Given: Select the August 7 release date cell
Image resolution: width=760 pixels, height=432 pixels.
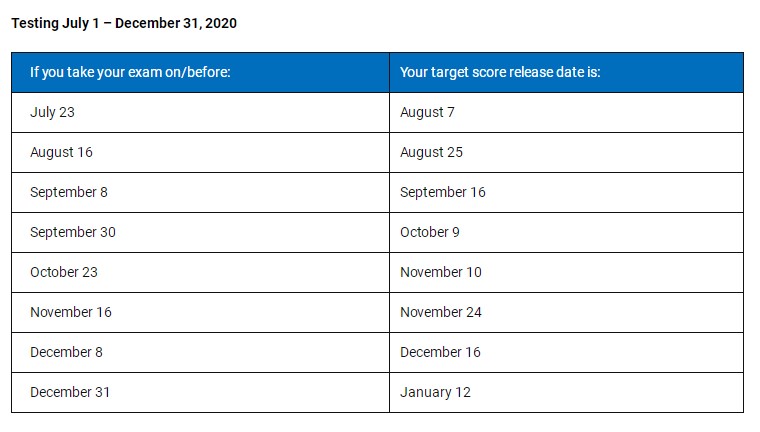Looking at the screenshot, I should point(427,113).
